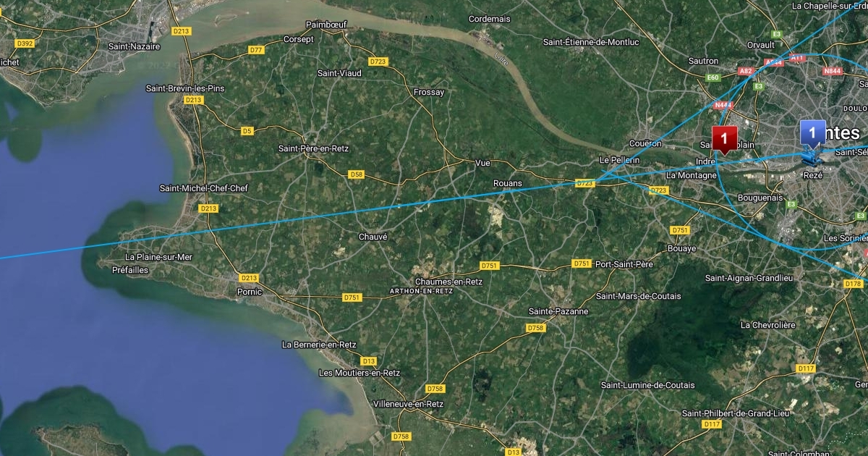Image resolution: width=868 pixels, height=456 pixels.
Task: Click the Pornic town label
Action: [x=250, y=292]
